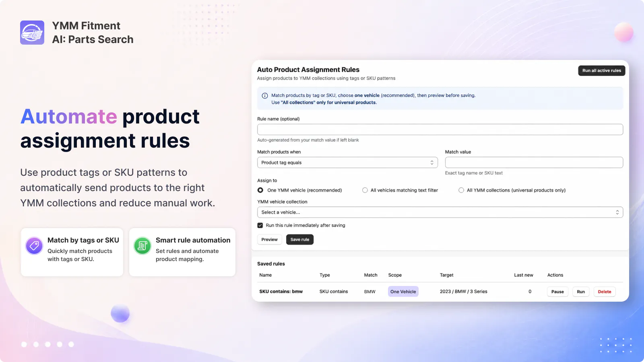Click the Last new column header
This screenshot has height=362, width=644.
click(524, 275)
